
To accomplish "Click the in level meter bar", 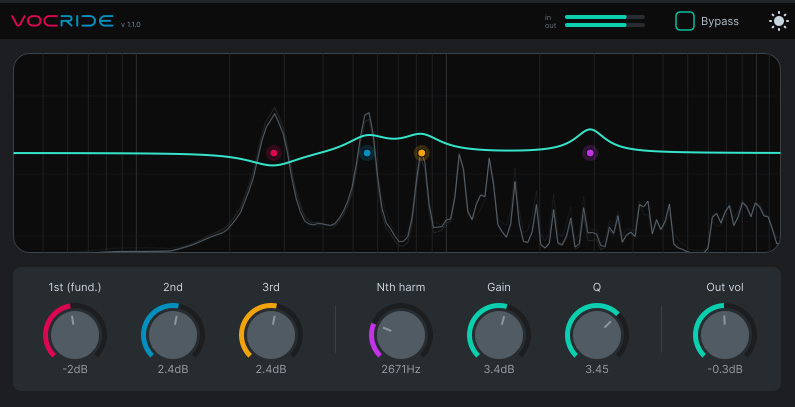I will [605, 17].
